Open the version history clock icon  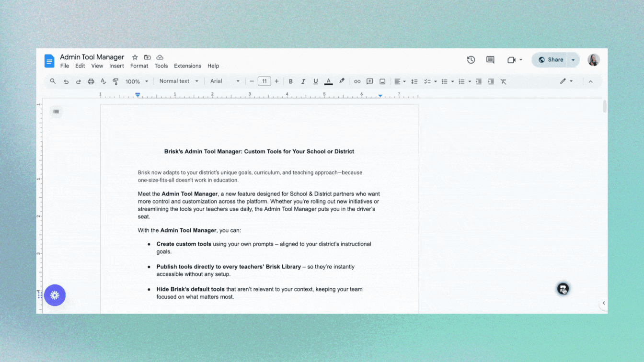(471, 60)
